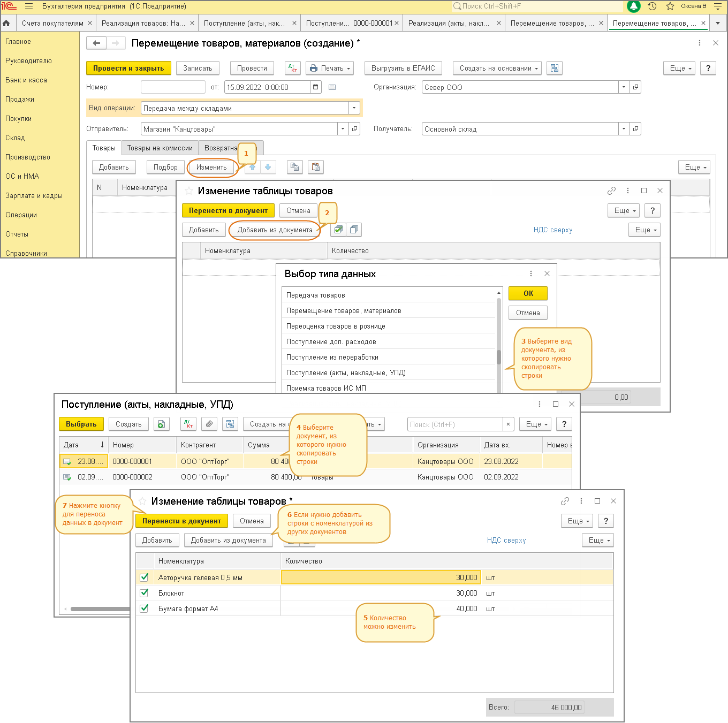Click the Подбор button

point(165,168)
